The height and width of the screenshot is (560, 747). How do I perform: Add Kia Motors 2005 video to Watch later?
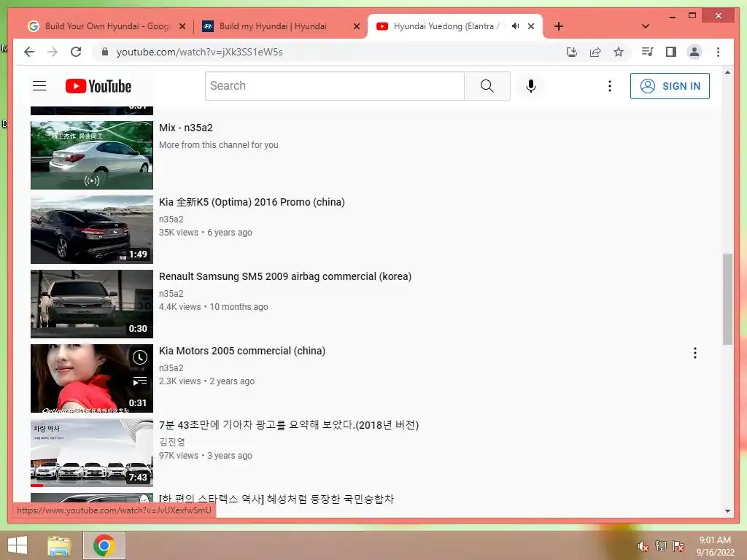pos(139,357)
